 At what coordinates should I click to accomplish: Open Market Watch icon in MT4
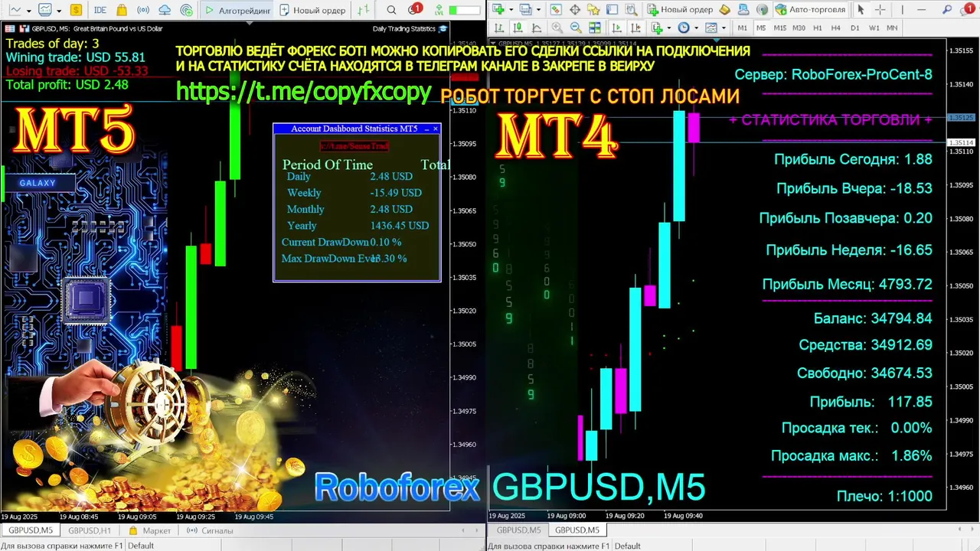click(556, 9)
